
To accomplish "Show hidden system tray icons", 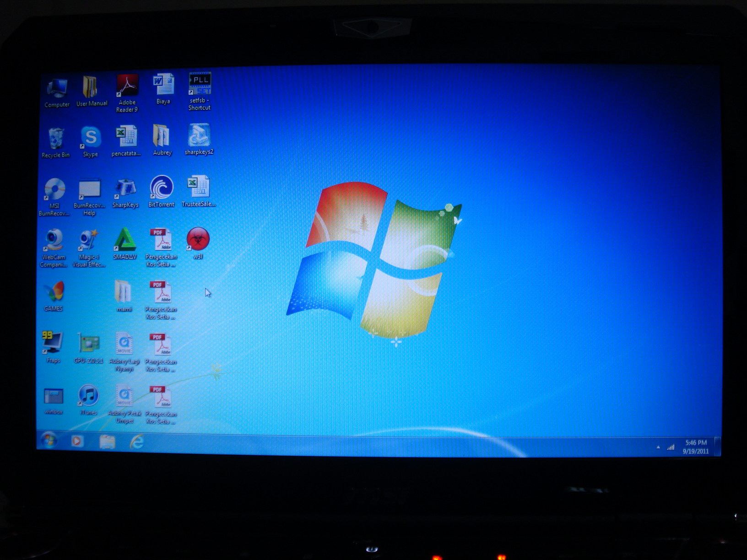I will click(658, 447).
